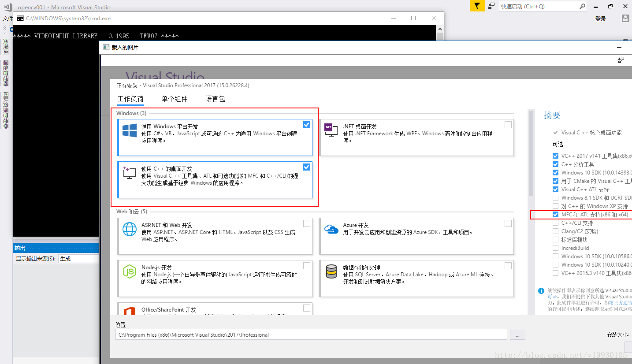The height and width of the screenshot is (364, 632).
Task: Click feedback icon in 载入的图片 window
Action: point(621,60)
